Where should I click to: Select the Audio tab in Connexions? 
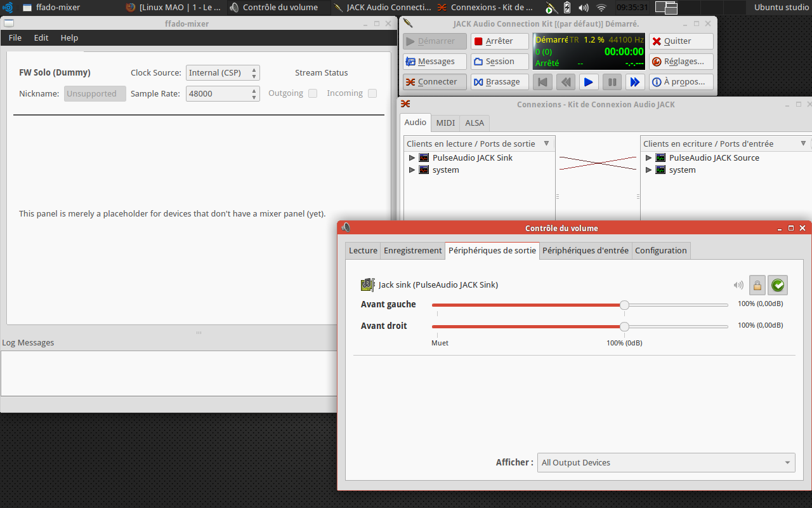[x=416, y=123]
